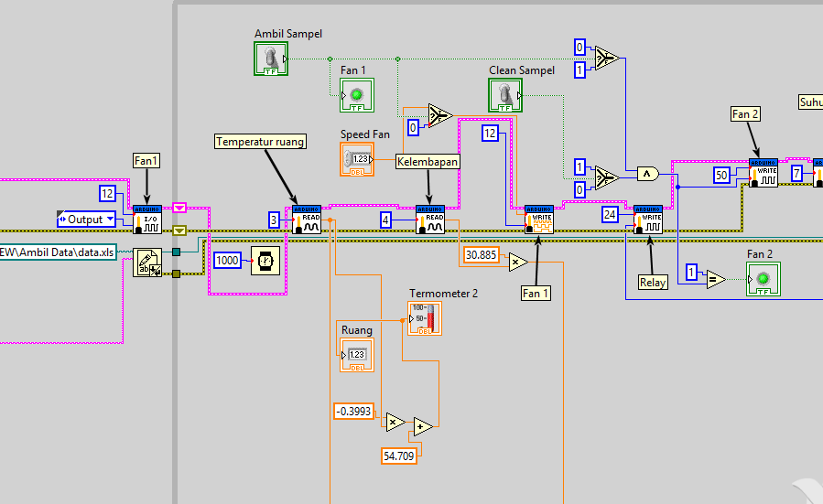The height and width of the screenshot is (504, 823).
Task: Click the 0 constant below Speed Fan select node
Action: [413, 127]
